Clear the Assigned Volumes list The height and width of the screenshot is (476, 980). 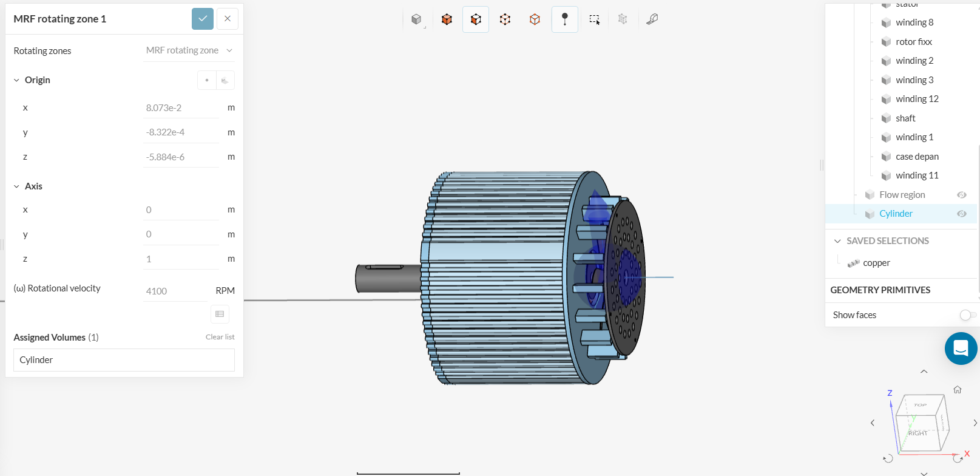point(220,337)
